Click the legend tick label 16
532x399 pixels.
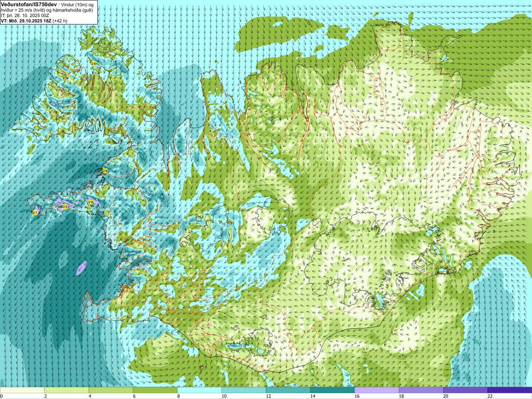357,396
